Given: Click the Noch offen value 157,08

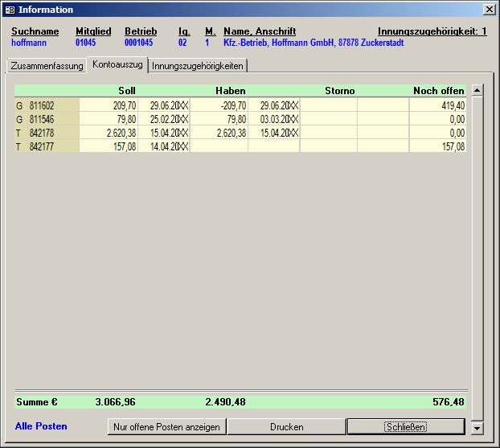Looking at the screenshot, I should [438, 146].
